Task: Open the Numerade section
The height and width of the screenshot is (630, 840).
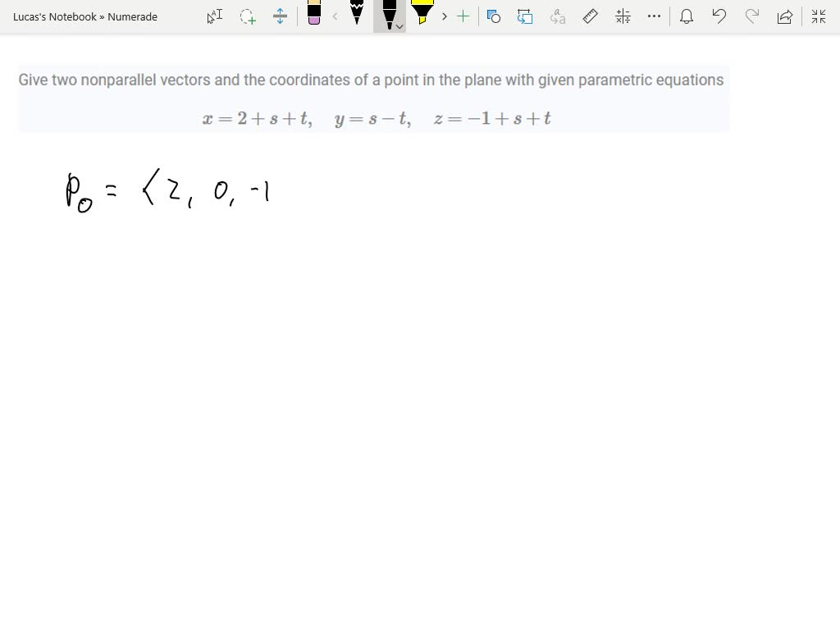Action: pos(134,16)
